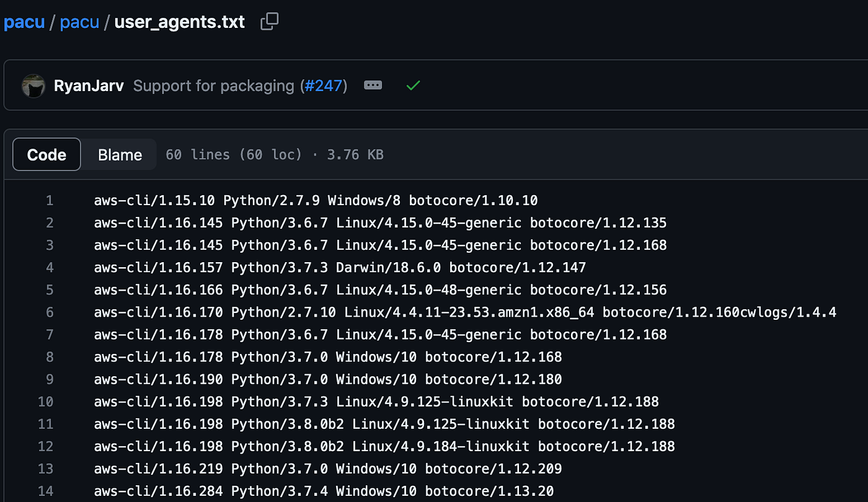Select line number 7
Viewport: 868px width, 502px height.
pos(49,335)
